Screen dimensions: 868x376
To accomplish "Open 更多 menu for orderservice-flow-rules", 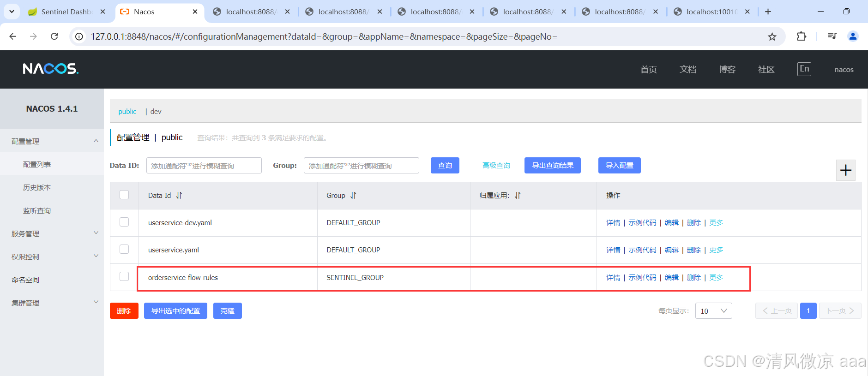I will click(716, 278).
